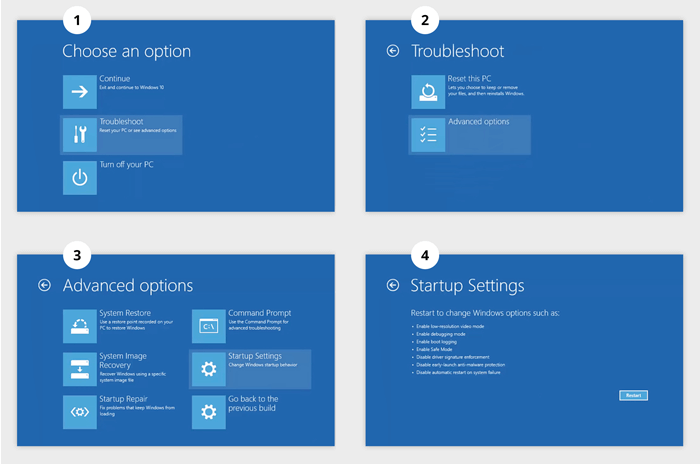Select the Troubleshoot tools icon

coord(80,135)
